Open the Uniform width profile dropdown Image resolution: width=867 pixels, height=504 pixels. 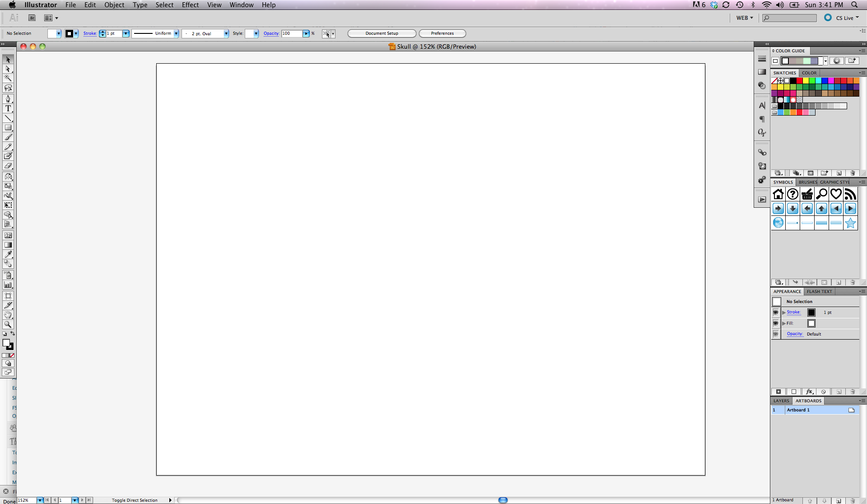click(x=176, y=33)
